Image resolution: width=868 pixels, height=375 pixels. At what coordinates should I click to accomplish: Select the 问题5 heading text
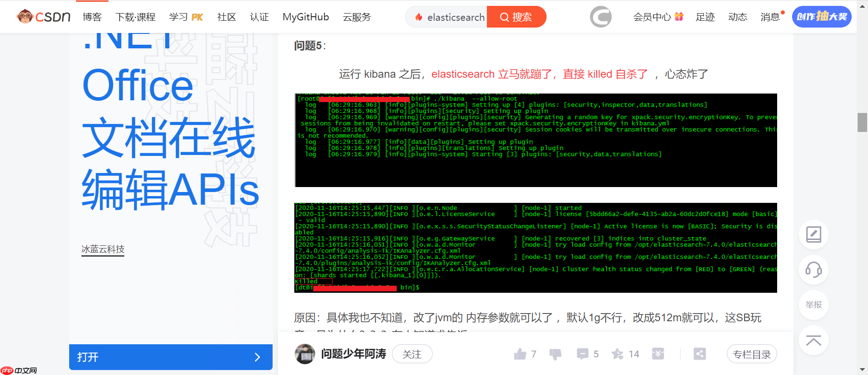pos(308,46)
